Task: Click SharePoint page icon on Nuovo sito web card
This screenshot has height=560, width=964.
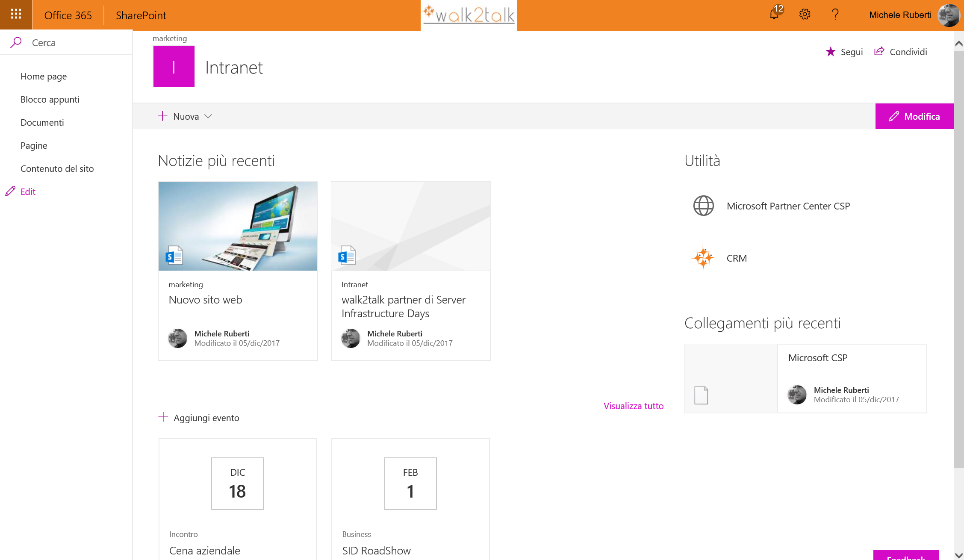Action: point(174,255)
